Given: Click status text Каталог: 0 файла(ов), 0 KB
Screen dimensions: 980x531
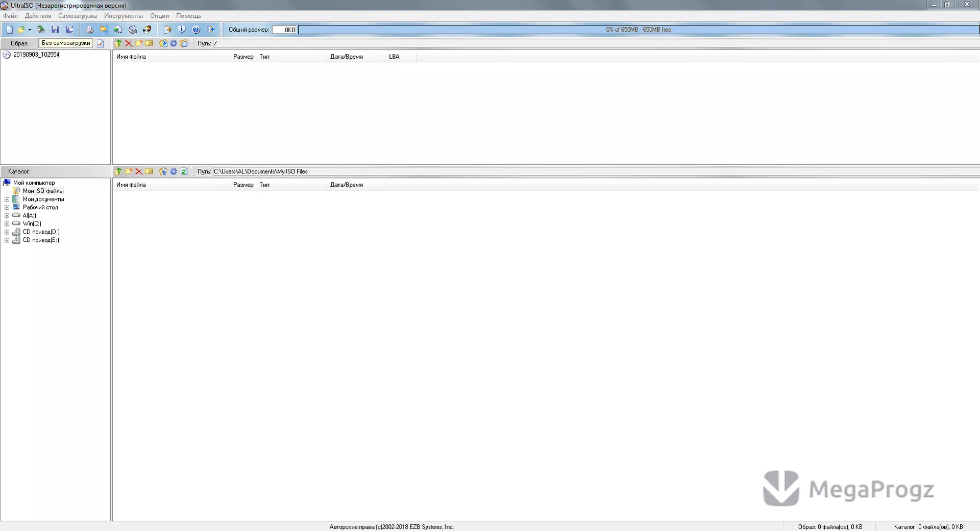Looking at the screenshot, I should click(x=928, y=527).
